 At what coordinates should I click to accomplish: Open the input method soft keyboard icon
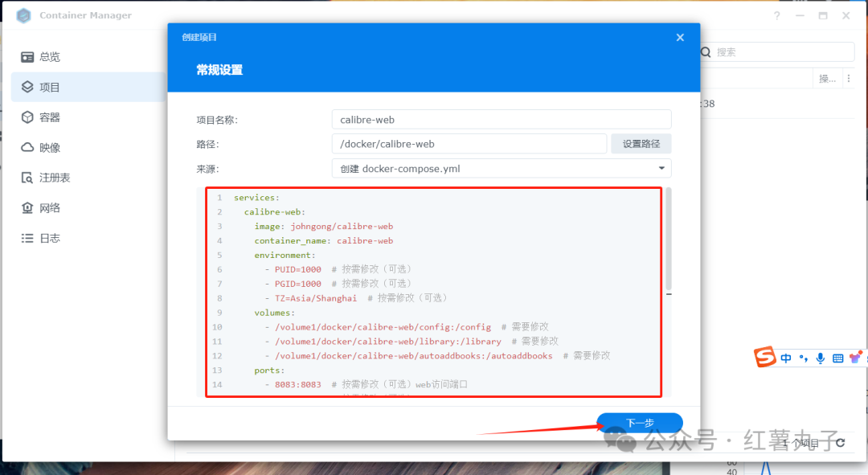click(837, 358)
